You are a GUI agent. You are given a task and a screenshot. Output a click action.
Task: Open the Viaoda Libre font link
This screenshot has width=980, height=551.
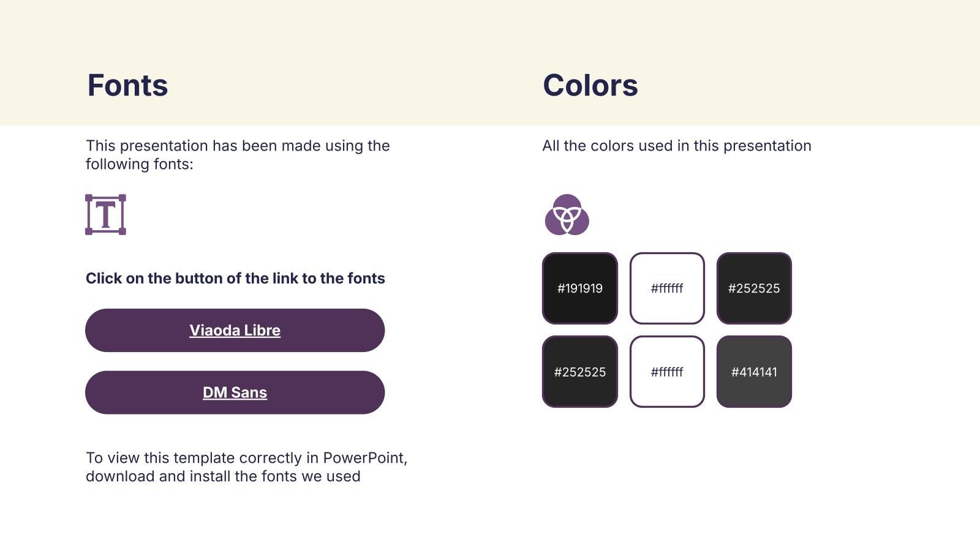pyautogui.click(x=235, y=331)
